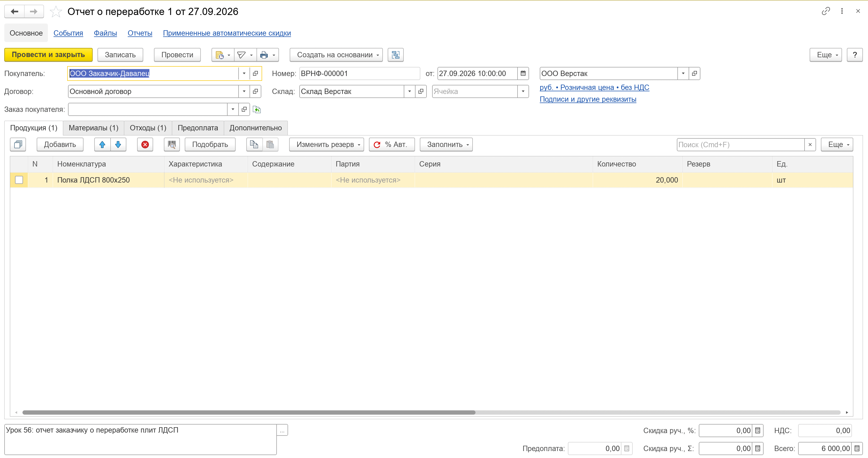Open Подписи и другие реквизиты link
The height and width of the screenshot is (458, 868).
[x=588, y=99]
